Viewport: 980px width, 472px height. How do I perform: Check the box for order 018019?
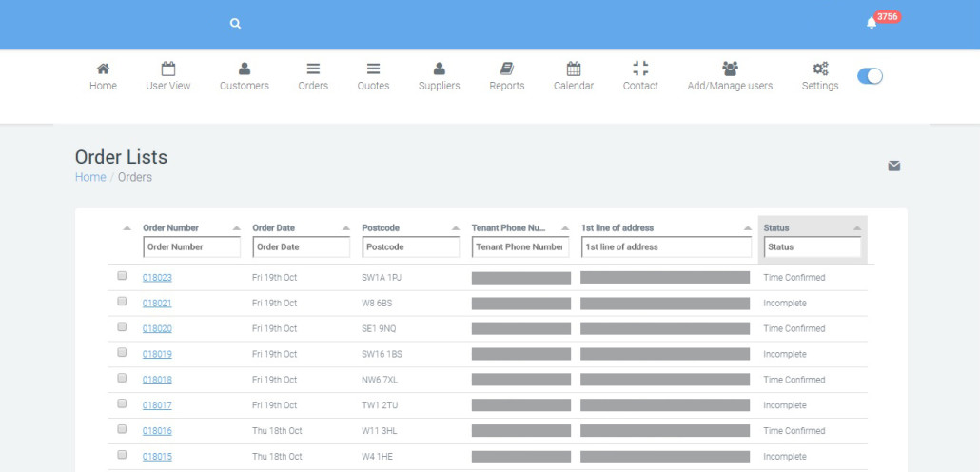tap(122, 352)
